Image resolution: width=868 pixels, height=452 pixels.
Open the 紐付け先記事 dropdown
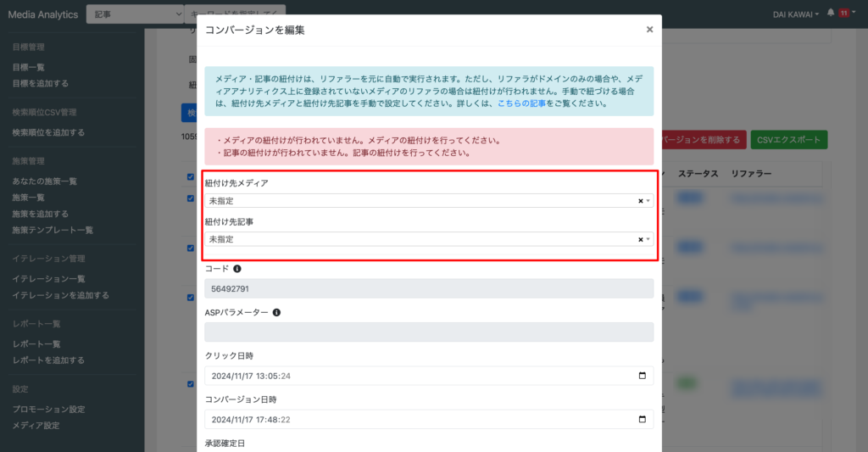click(x=429, y=239)
